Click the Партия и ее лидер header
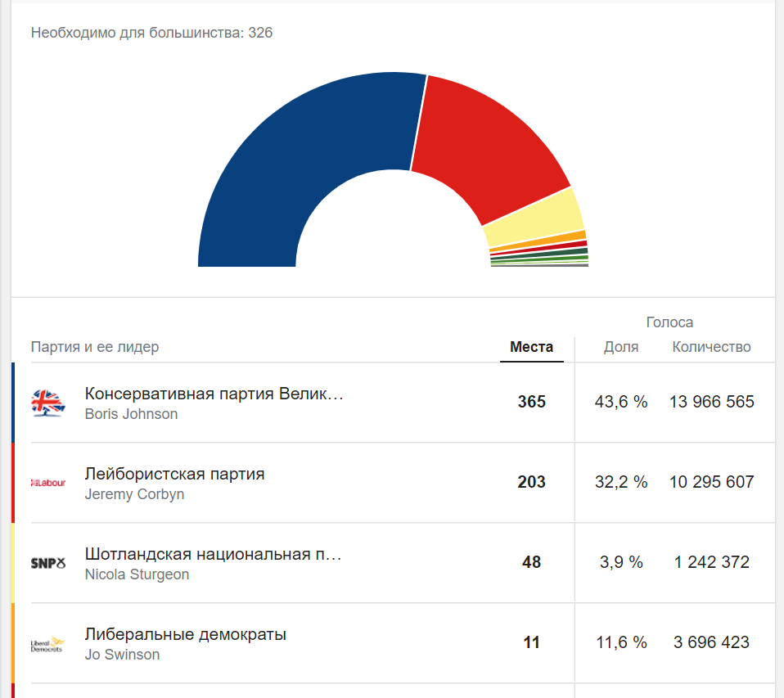The image size is (784, 698). pyautogui.click(x=95, y=347)
